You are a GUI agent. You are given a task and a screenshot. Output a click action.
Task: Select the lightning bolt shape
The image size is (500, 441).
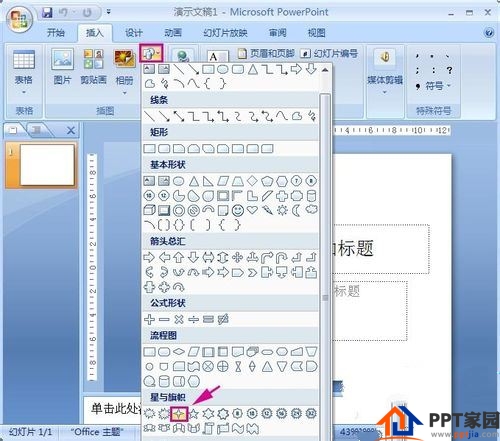coord(267,210)
